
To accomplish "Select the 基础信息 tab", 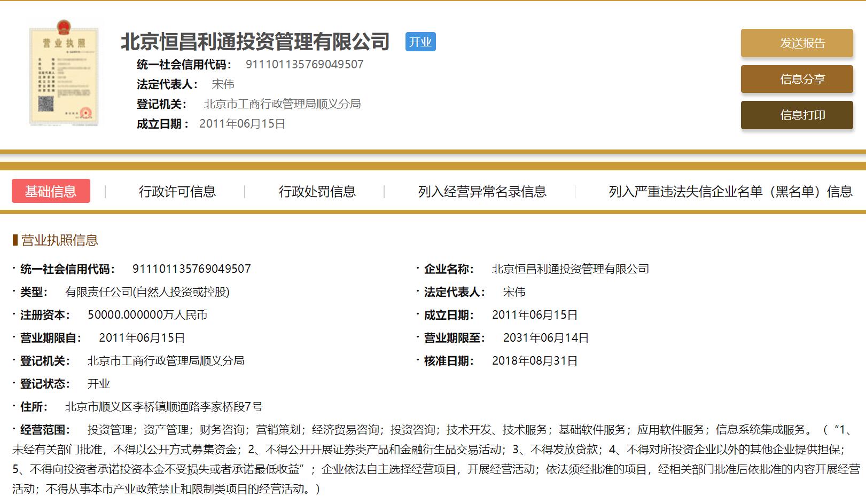I will tap(51, 191).
